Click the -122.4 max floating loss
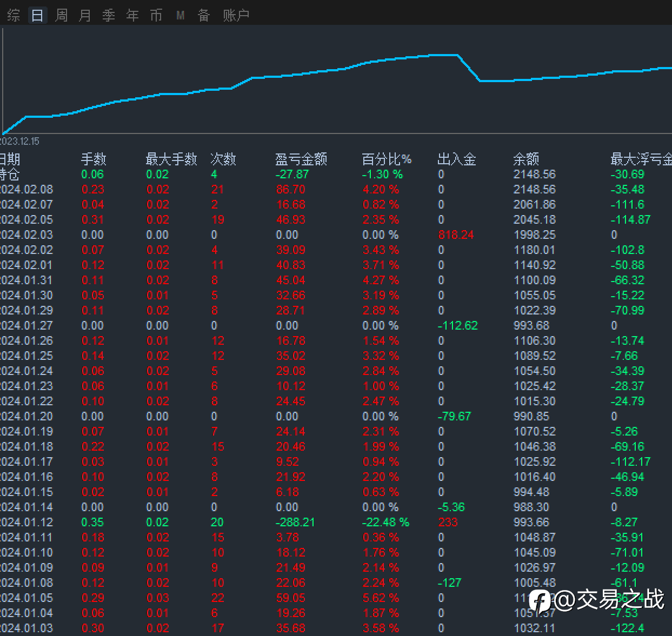This screenshot has width=672, height=636. click(x=628, y=628)
